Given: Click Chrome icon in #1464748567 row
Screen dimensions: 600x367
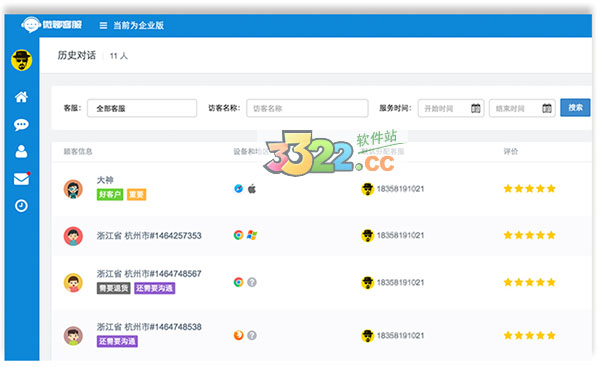Looking at the screenshot, I should [x=238, y=282].
